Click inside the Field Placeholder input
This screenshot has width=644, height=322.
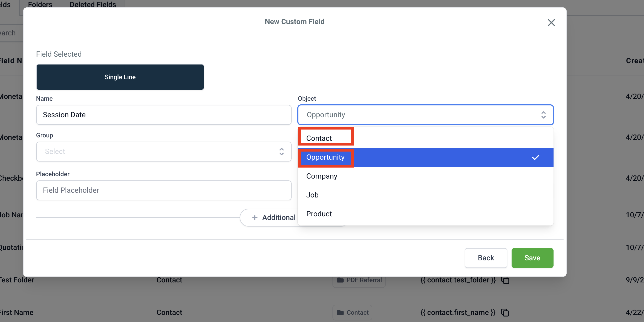[164, 190]
